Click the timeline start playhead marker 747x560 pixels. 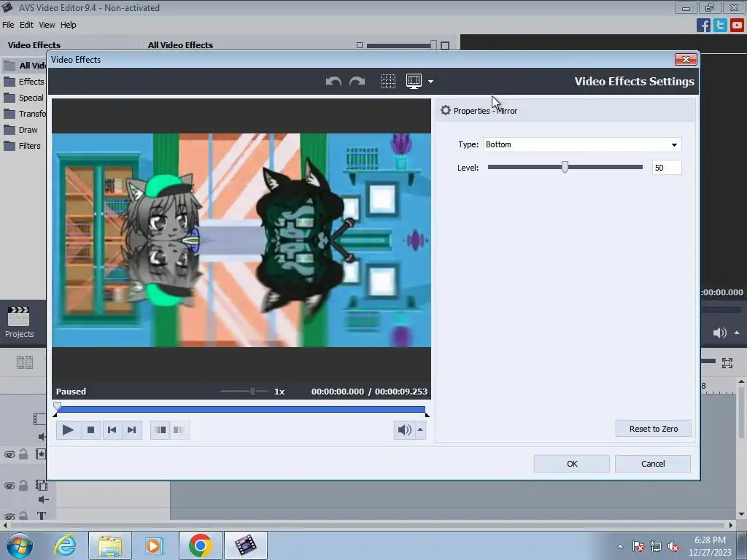[57, 407]
